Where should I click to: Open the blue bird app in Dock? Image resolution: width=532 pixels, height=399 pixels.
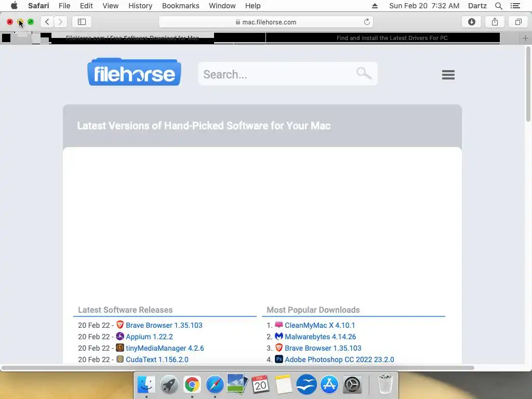pyautogui.click(x=307, y=385)
